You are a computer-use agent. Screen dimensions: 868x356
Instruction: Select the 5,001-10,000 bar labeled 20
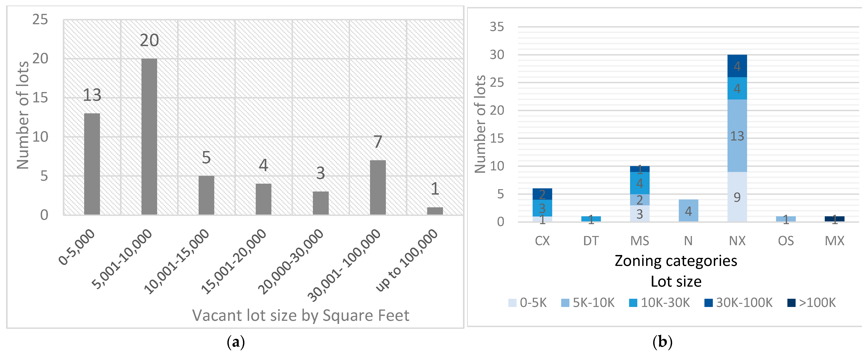coord(149,136)
